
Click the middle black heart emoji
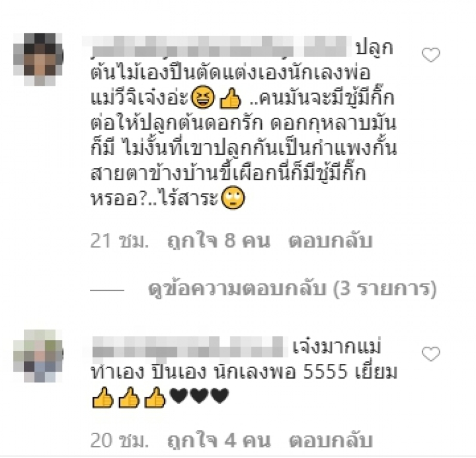pos(199,395)
